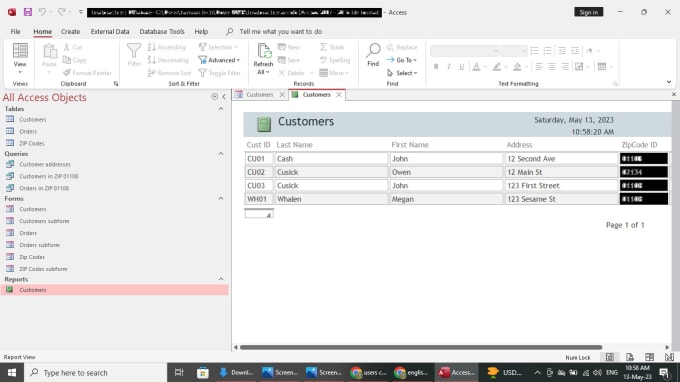Switch to the Create ribbon tab

(x=70, y=31)
